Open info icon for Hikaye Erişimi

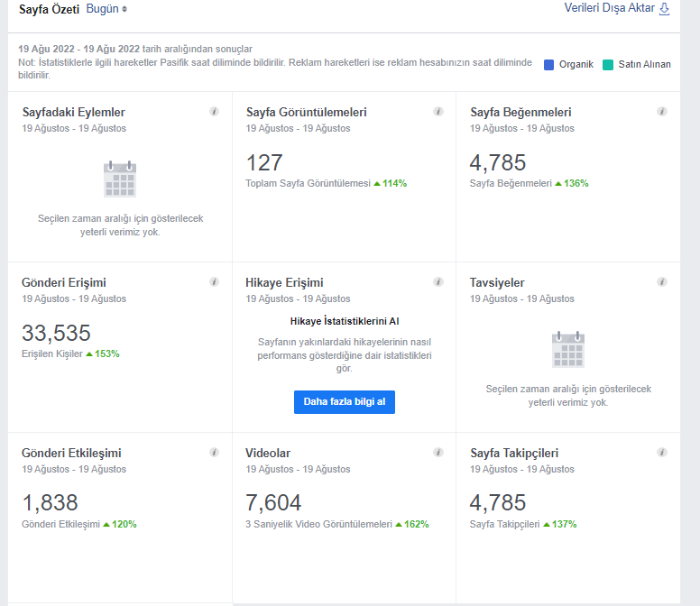(x=438, y=281)
